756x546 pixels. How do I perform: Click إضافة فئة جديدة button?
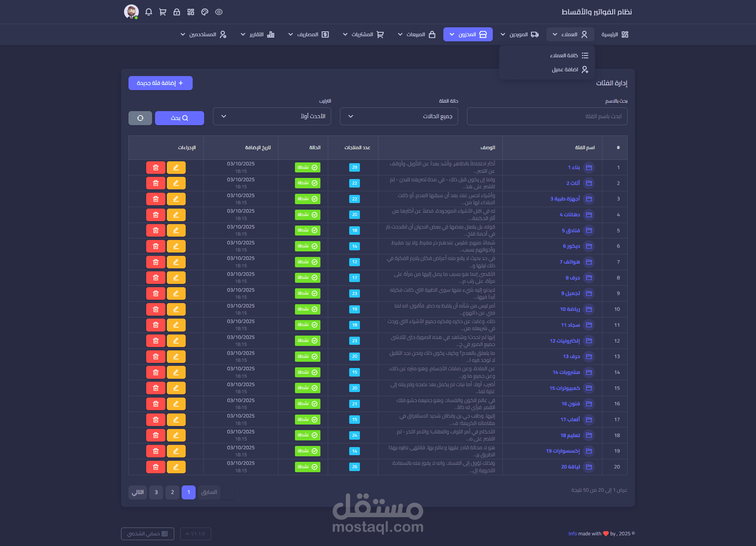tap(160, 83)
